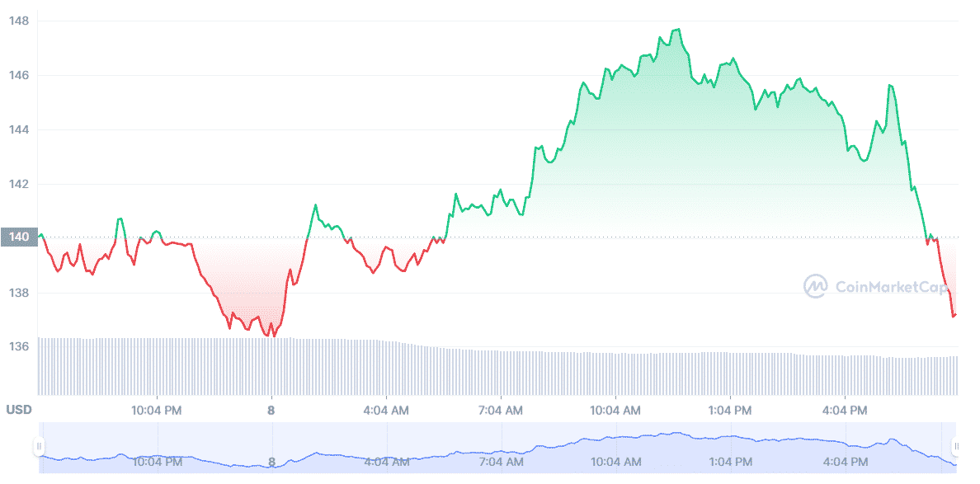
Task: Click the highlighted 140 baseline price label
Action: point(18,237)
